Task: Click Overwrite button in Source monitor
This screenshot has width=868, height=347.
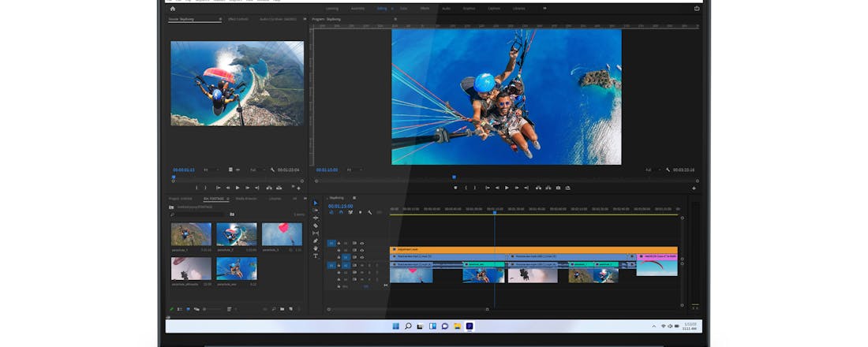Action: (279, 188)
